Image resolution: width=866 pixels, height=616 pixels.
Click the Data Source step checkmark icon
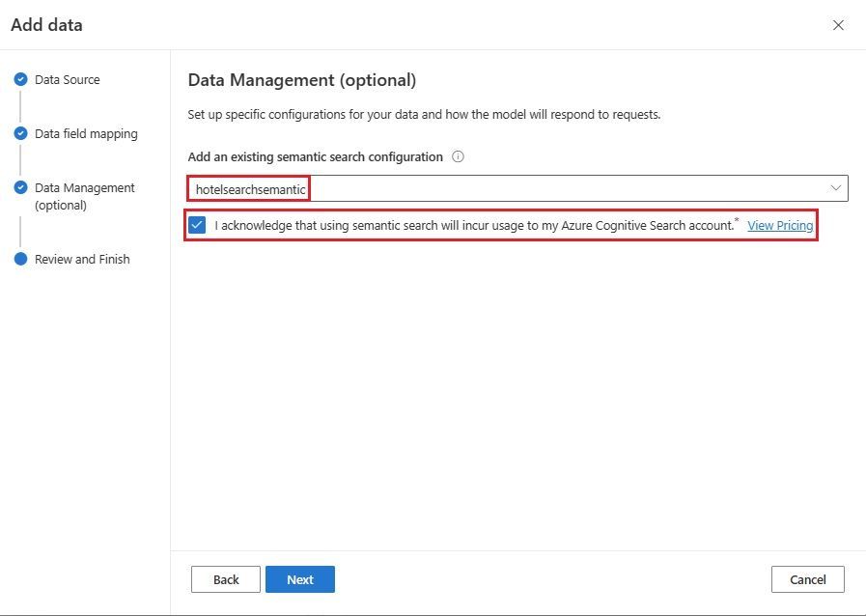tap(20, 80)
